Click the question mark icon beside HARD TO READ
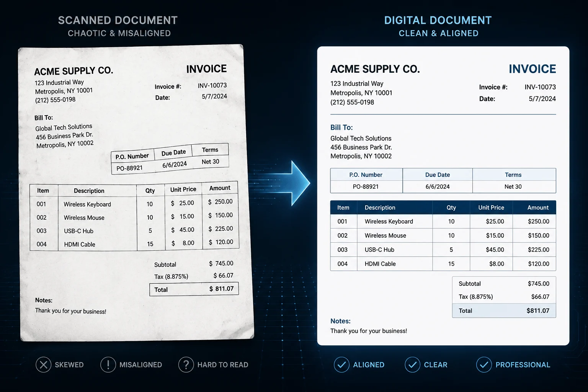The image size is (588, 392). coord(186,365)
